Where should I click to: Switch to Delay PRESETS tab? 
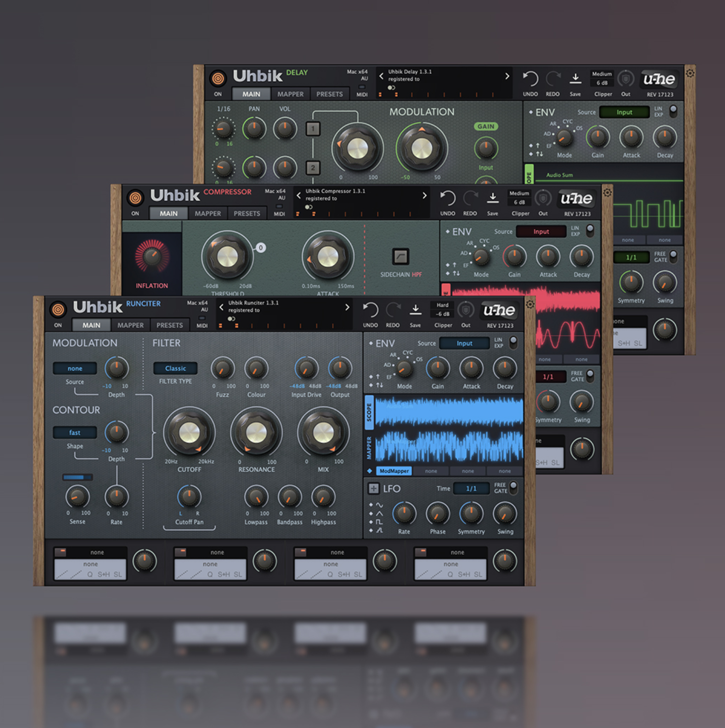330,94
